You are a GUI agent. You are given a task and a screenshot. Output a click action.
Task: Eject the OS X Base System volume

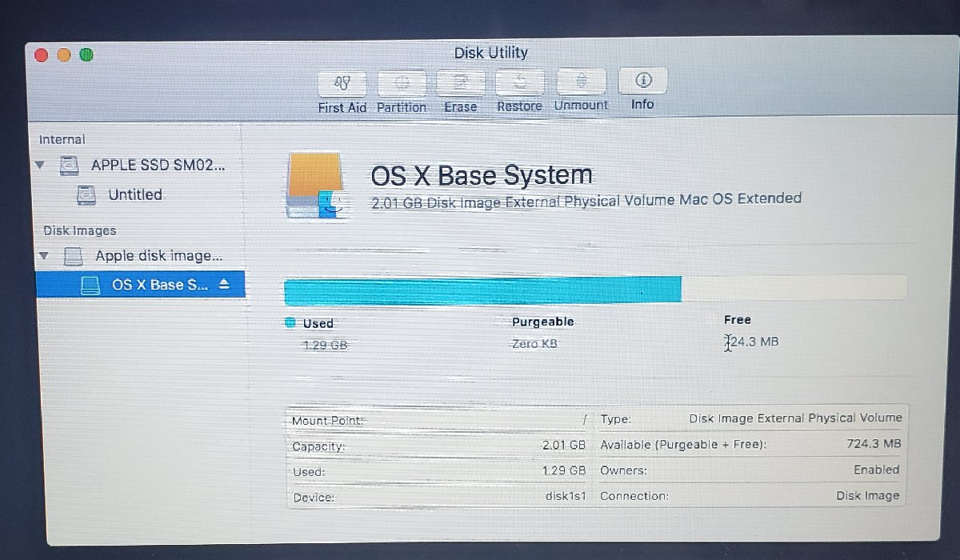point(224,284)
